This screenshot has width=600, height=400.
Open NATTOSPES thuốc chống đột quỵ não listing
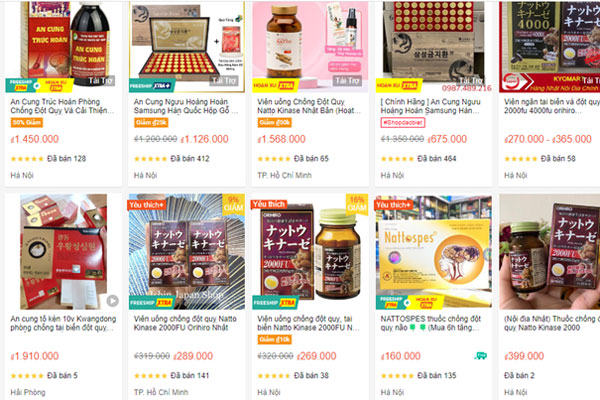431,323
